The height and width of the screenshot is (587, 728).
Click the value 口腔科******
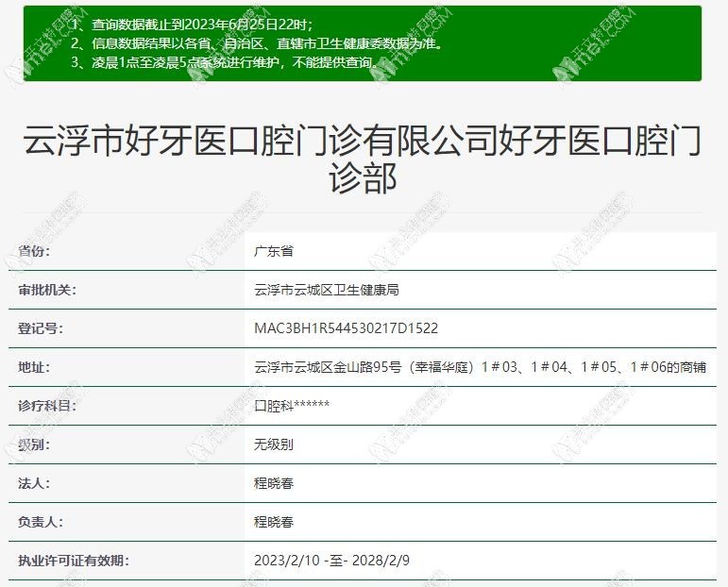coord(292,406)
